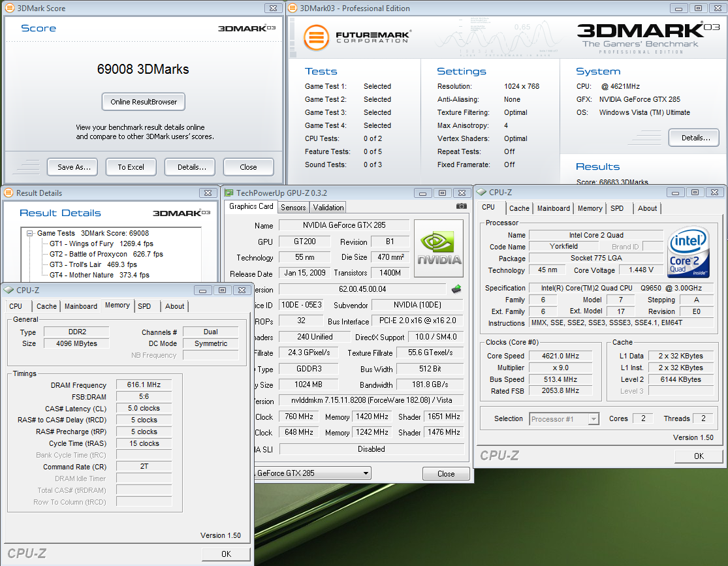Click the Core Voltage 1.448 V field
The height and width of the screenshot is (566, 728).
(641, 270)
